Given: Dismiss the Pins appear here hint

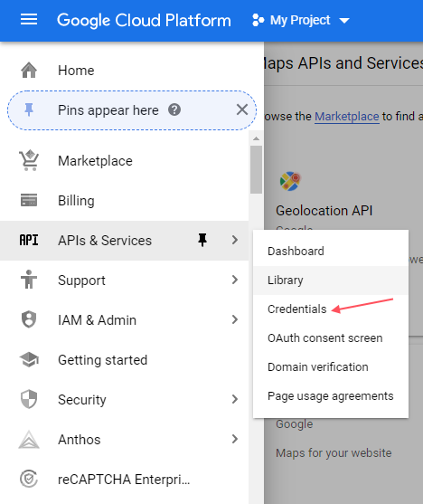Looking at the screenshot, I should tap(242, 109).
